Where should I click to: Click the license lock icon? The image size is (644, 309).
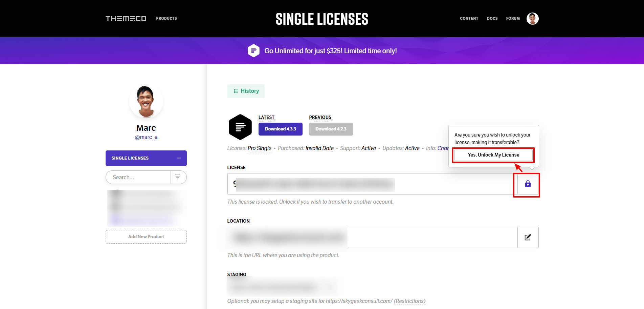click(x=528, y=184)
